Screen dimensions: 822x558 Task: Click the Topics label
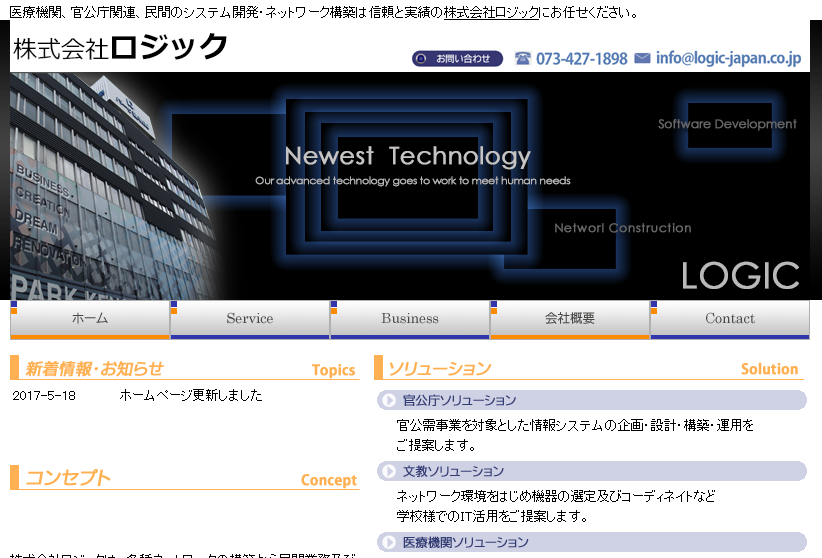[333, 370]
